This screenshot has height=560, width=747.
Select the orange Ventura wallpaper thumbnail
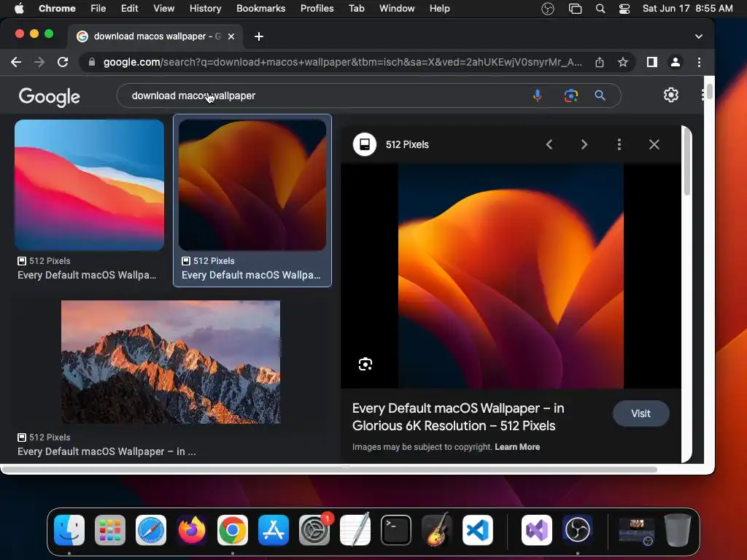(252, 184)
